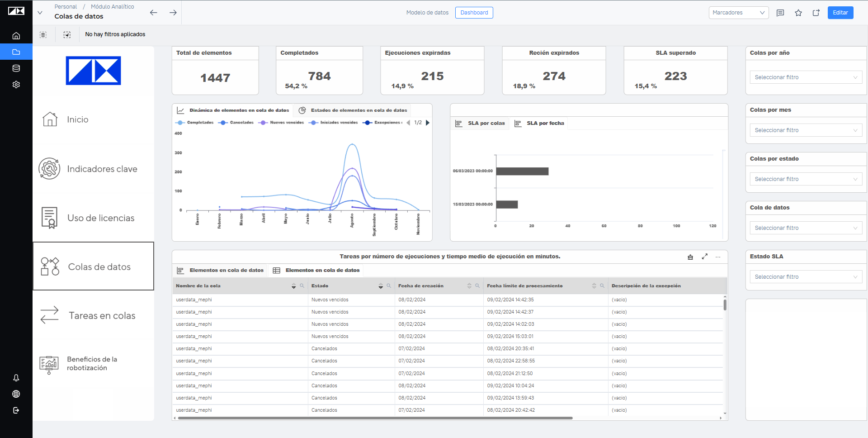Select the SLA por colas tab
The image size is (868, 438).
click(480, 123)
